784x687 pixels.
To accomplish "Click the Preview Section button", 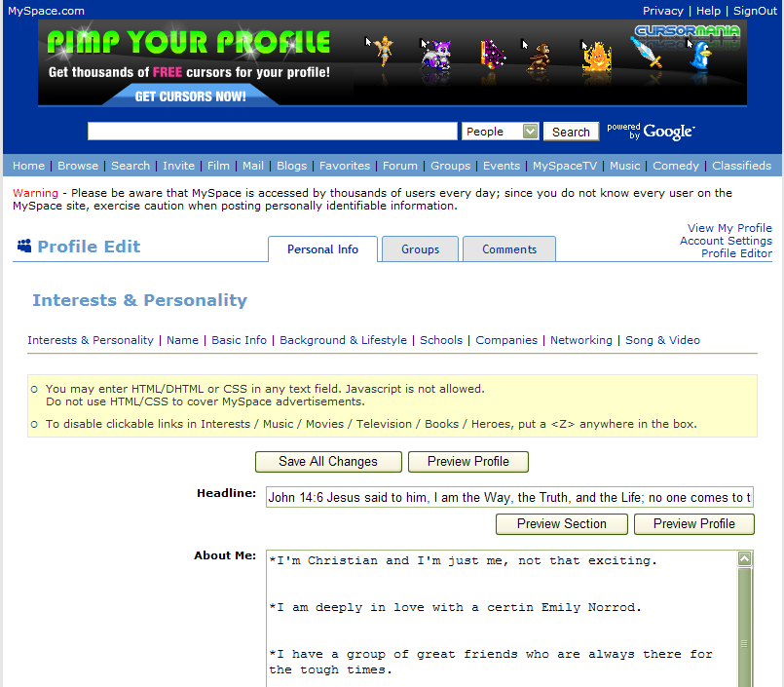I will click(x=561, y=523).
